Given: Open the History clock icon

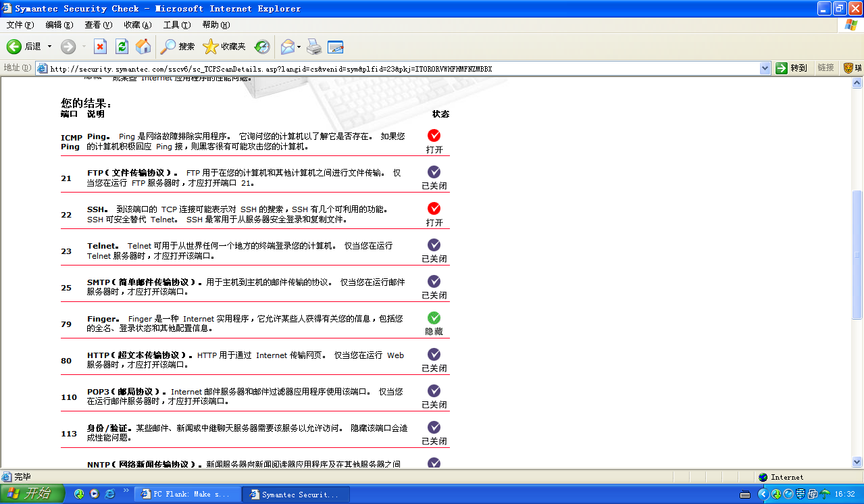Looking at the screenshot, I should (262, 47).
